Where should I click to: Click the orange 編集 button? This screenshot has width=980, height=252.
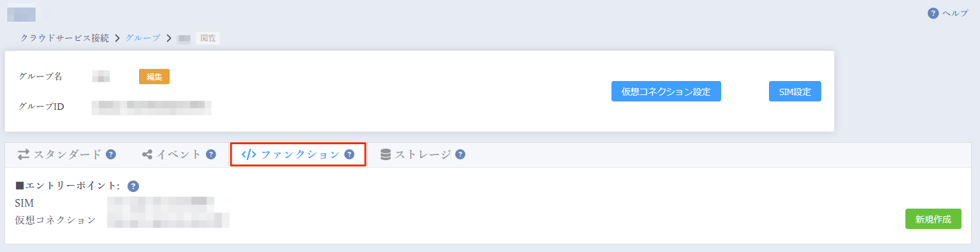pyautogui.click(x=154, y=77)
